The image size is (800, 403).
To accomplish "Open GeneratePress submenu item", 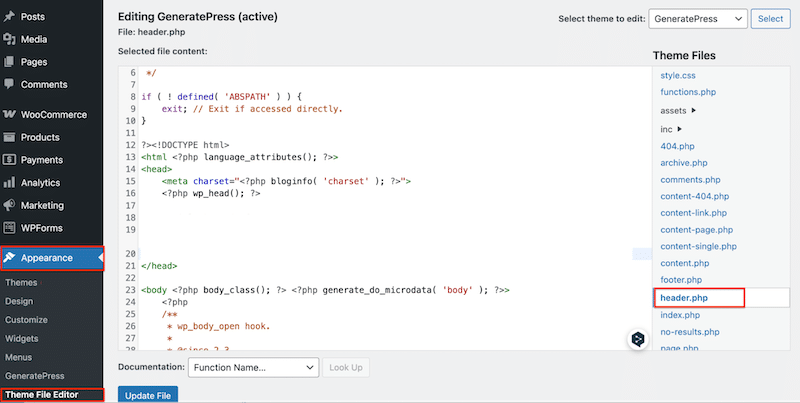I will (35, 376).
